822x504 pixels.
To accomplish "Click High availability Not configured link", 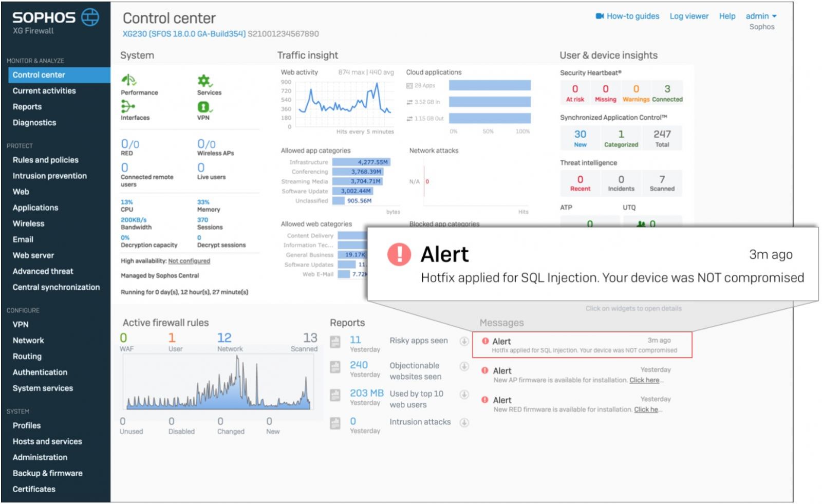I will point(189,261).
